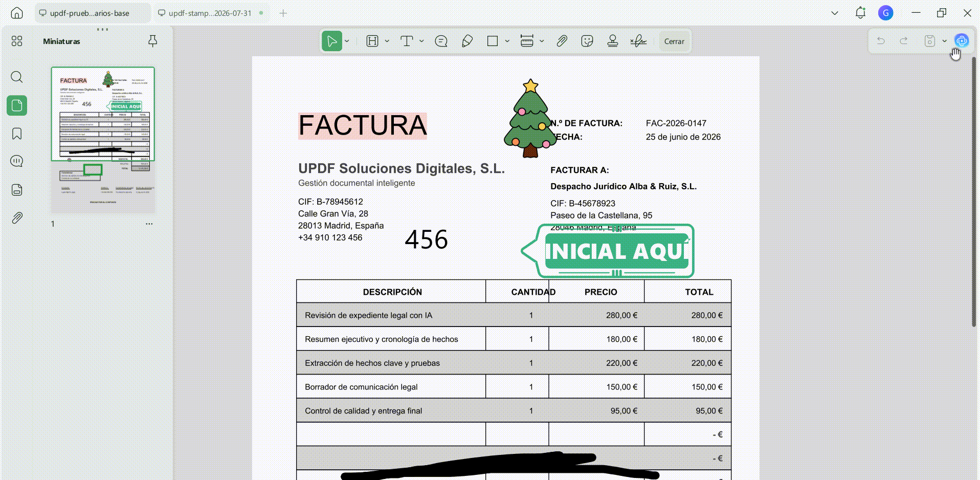The width and height of the screenshot is (980, 480).
Task: Click the Miniaturas panel title
Action: click(61, 41)
